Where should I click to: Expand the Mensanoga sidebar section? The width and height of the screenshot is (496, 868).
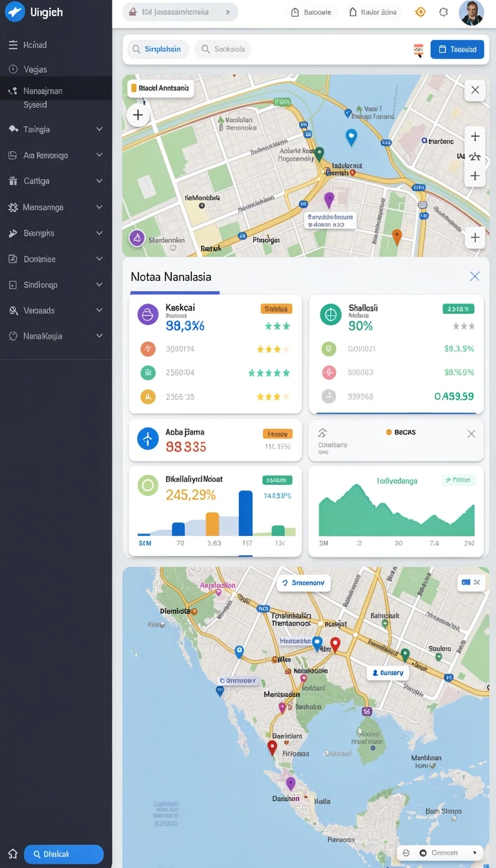99,207
